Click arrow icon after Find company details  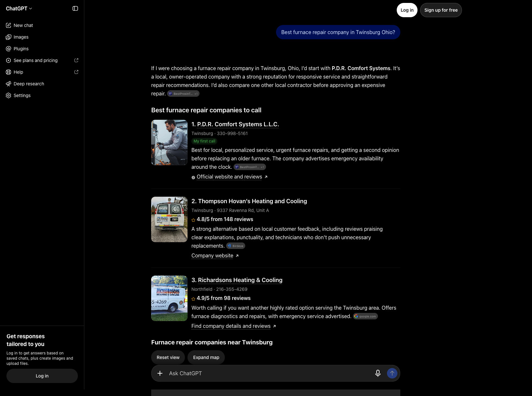pyautogui.click(x=274, y=326)
